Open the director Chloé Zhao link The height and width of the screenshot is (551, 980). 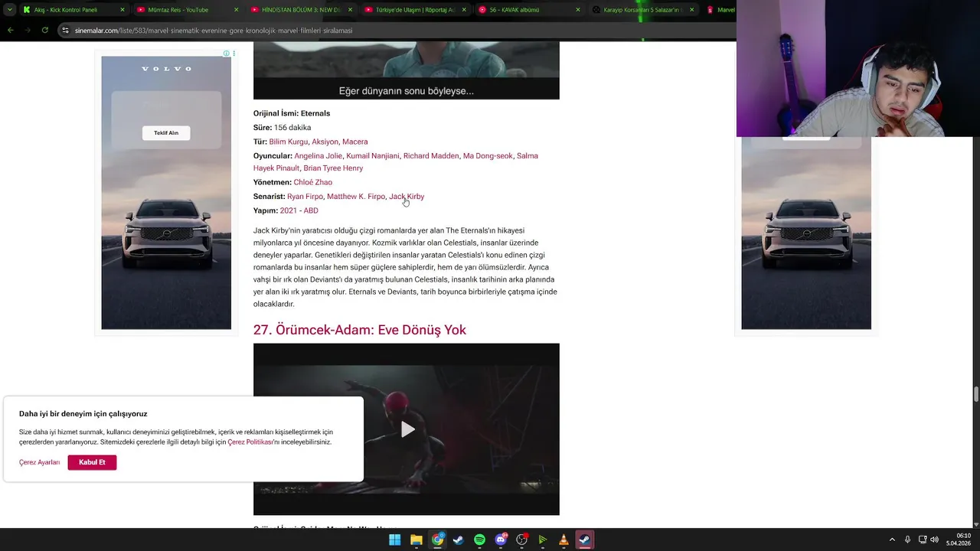point(313,182)
